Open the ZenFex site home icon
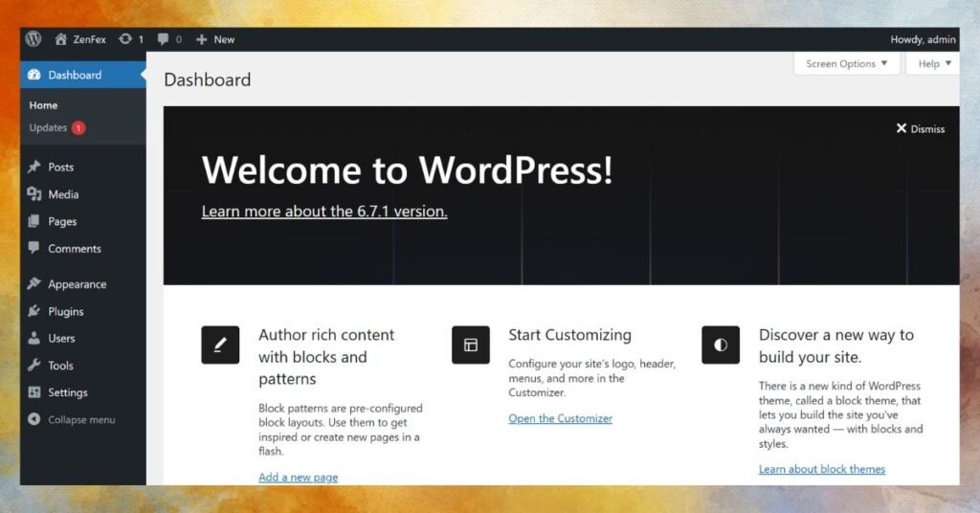 60,39
